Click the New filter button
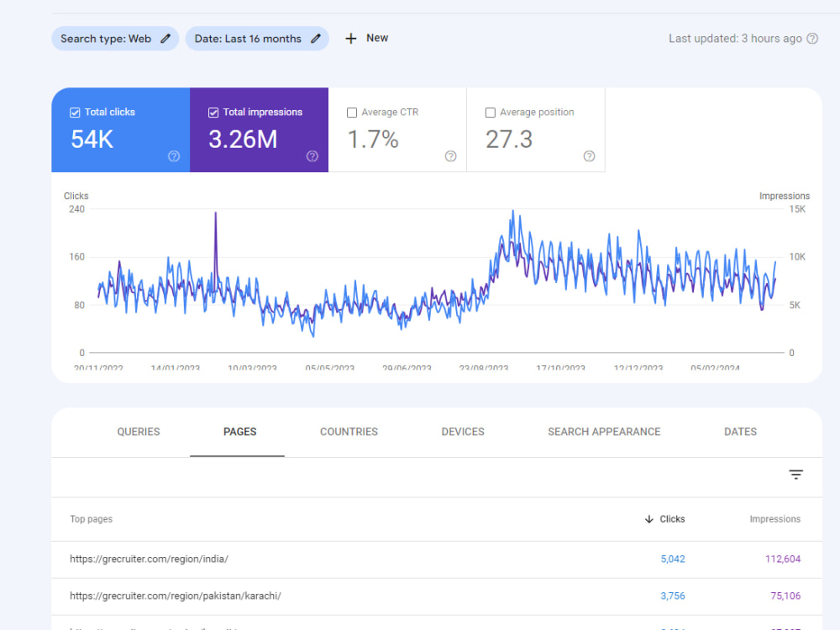 [x=367, y=38]
